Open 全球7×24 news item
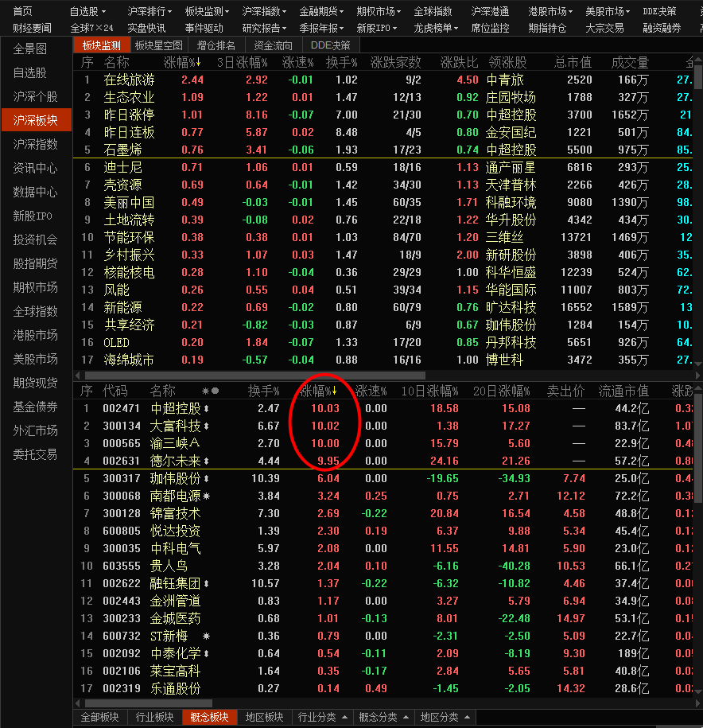The image size is (703, 728). pos(91,29)
